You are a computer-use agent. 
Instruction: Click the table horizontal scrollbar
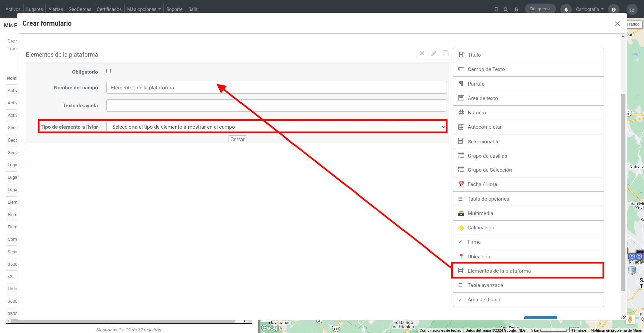(x=122, y=321)
